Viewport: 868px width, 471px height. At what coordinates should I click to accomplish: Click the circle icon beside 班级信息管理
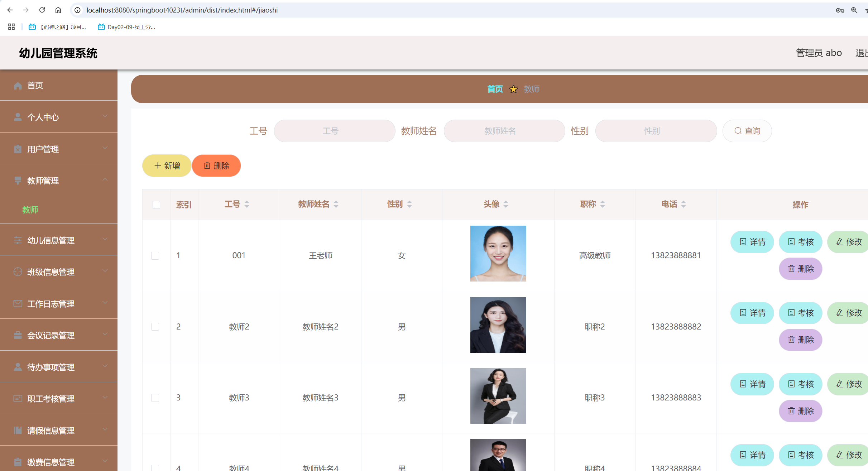click(x=18, y=272)
